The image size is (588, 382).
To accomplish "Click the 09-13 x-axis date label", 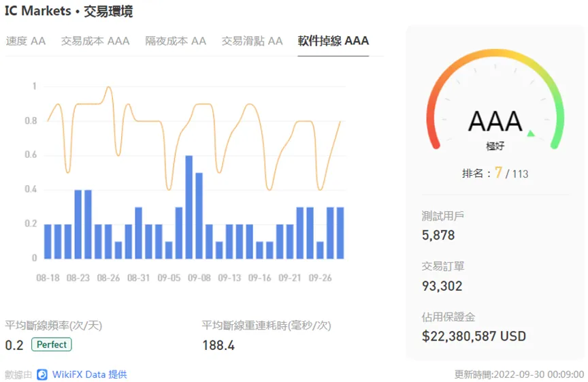I will [x=229, y=278].
